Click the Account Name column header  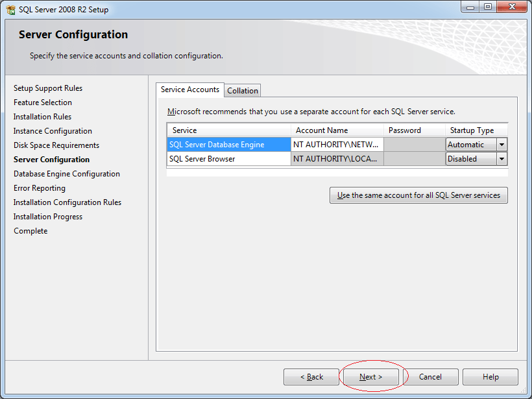(337, 130)
